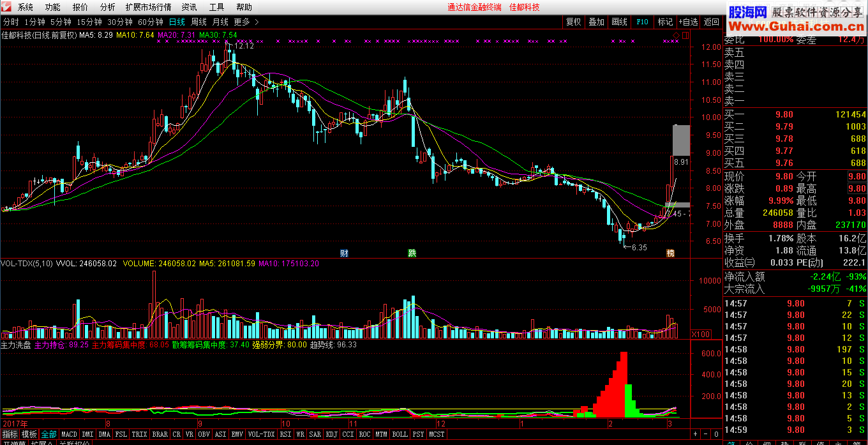Screen dimensions: 868x445
Task: Select the 周线 weekly period
Action: 198,22
